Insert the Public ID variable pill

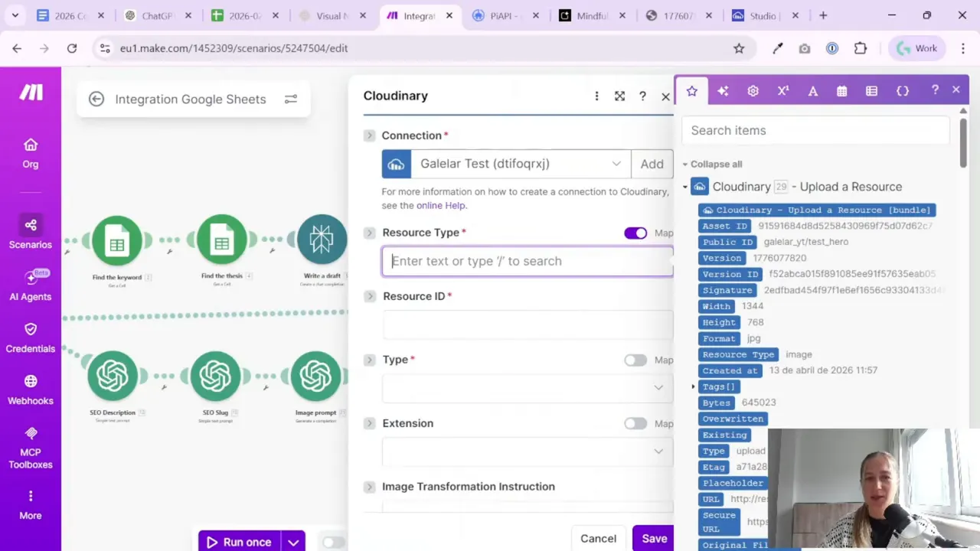click(x=727, y=242)
